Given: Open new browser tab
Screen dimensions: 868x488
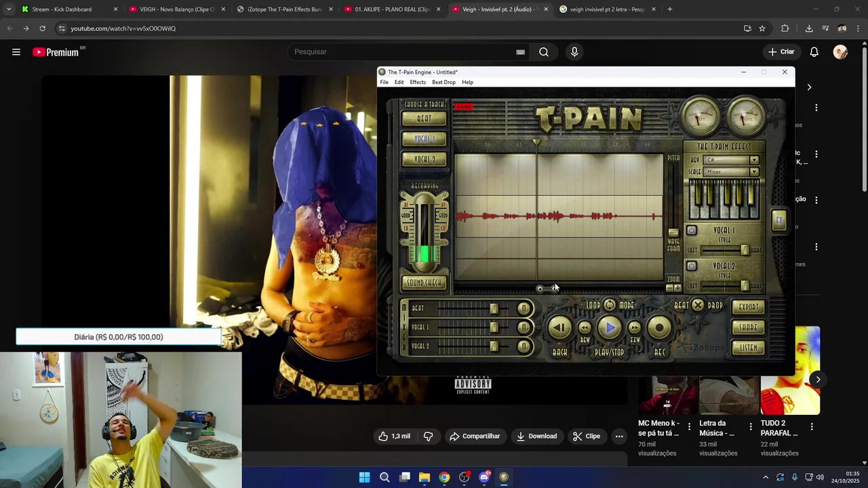Looking at the screenshot, I should coord(669,9).
